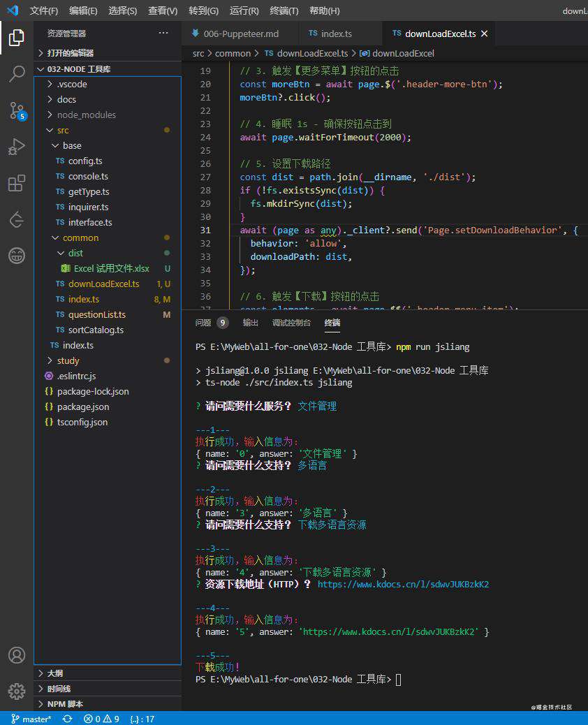588x725 pixels.
Task: Expand the node_modules folder
Action: click(108, 115)
